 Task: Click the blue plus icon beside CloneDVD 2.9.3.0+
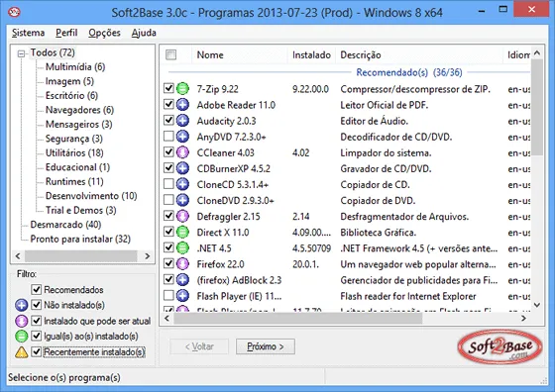click(182, 200)
